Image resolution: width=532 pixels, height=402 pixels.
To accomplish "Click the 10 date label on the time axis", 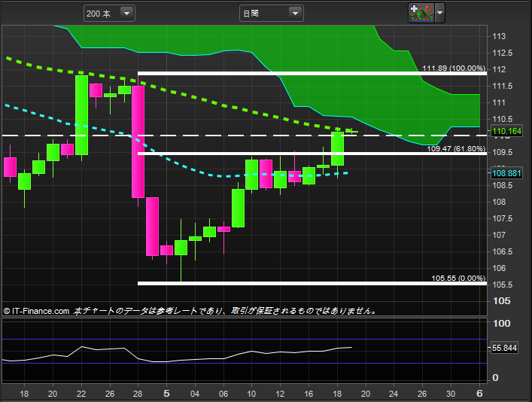I will click(251, 394).
